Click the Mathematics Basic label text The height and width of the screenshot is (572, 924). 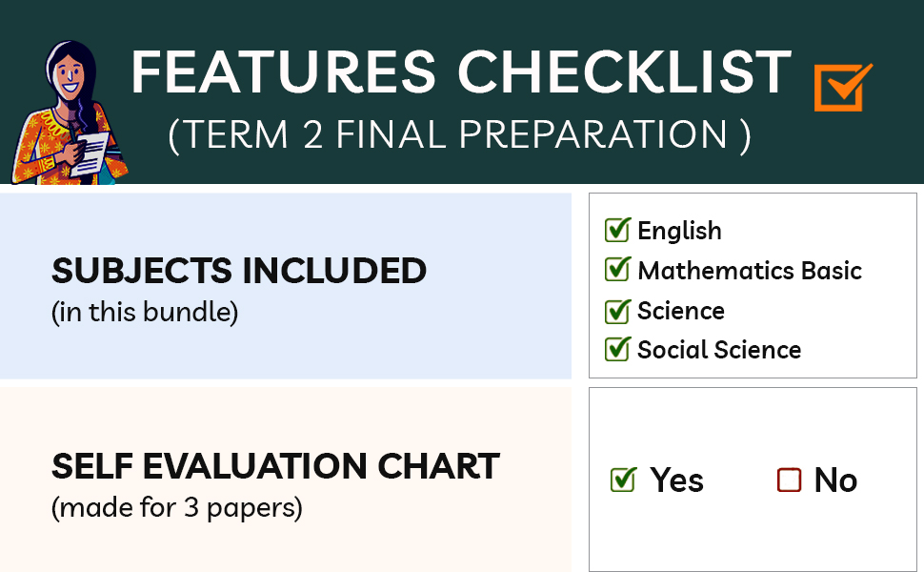point(750,271)
